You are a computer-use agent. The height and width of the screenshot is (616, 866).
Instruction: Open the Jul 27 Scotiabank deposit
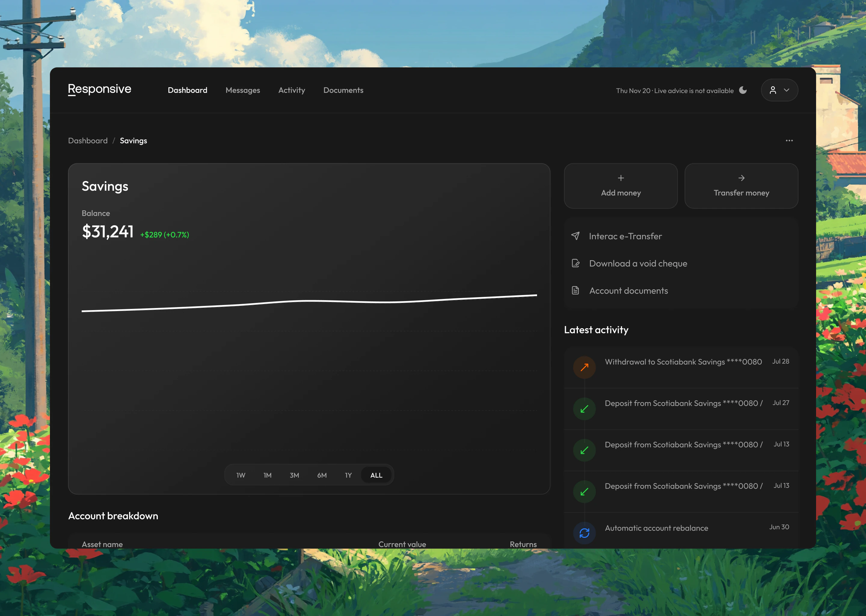pos(681,409)
